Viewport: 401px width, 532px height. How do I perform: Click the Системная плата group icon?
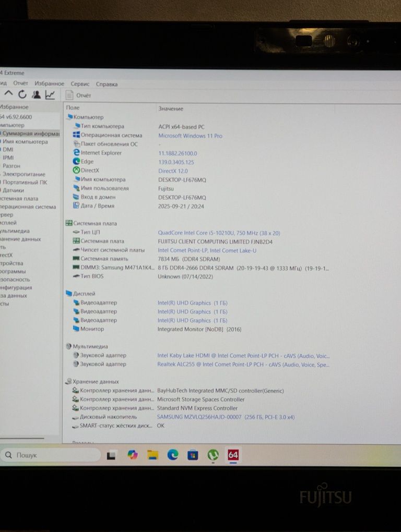click(69, 223)
